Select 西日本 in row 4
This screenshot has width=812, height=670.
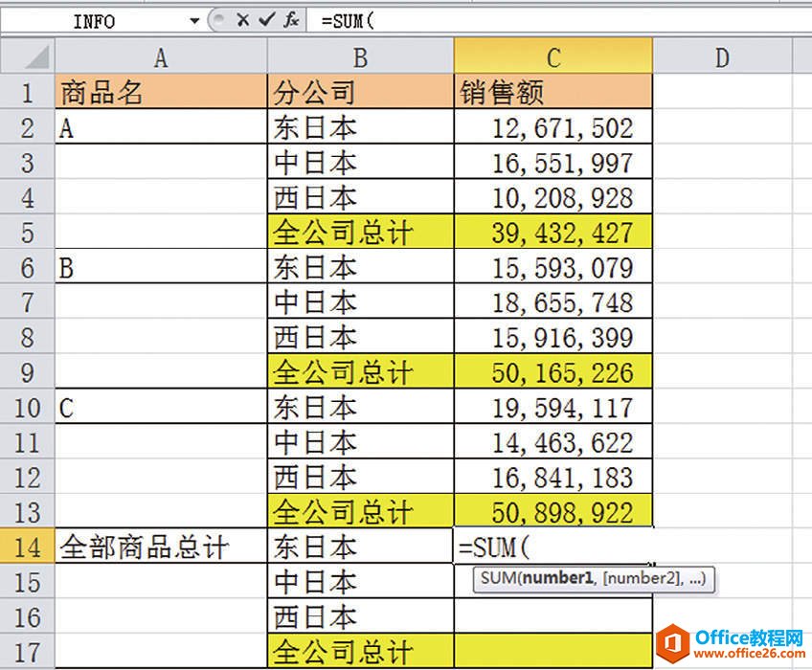[360, 197]
